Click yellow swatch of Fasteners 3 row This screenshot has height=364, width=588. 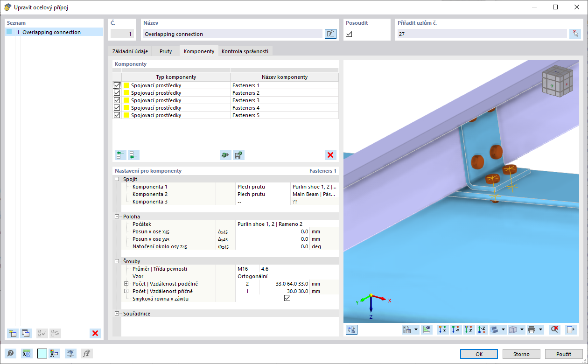126,100
